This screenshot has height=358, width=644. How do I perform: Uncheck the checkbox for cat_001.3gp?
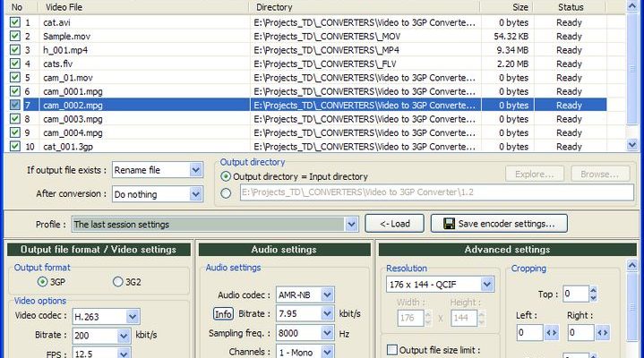tap(15, 146)
